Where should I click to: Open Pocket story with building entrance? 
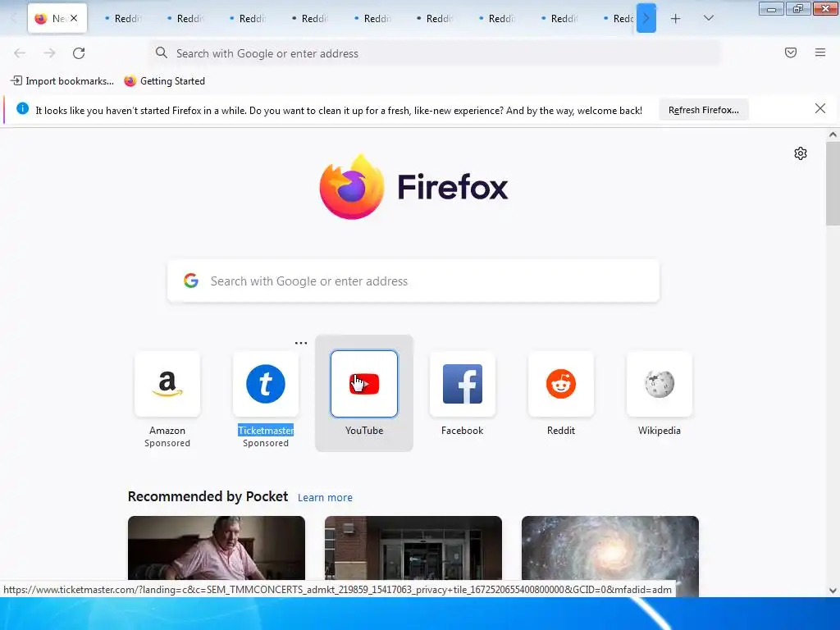413,548
